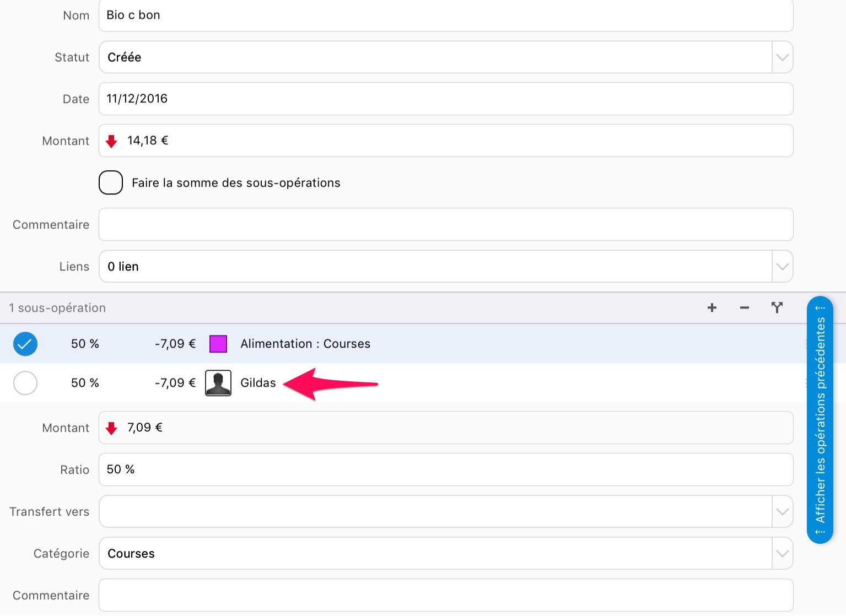The height and width of the screenshot is (616, 846).
Task: Select the Alimentation : Courses sub-operation row
Action: [441, 344]
